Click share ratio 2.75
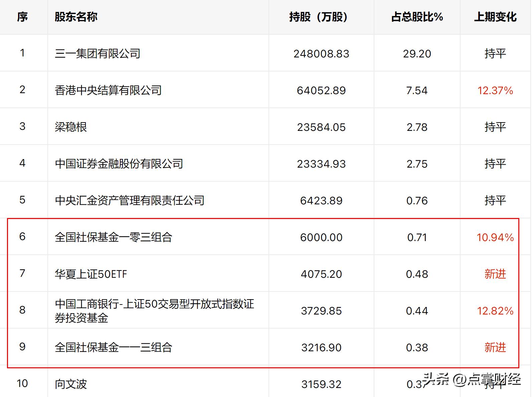Viewport: 532px width, 397px height. 417,164
